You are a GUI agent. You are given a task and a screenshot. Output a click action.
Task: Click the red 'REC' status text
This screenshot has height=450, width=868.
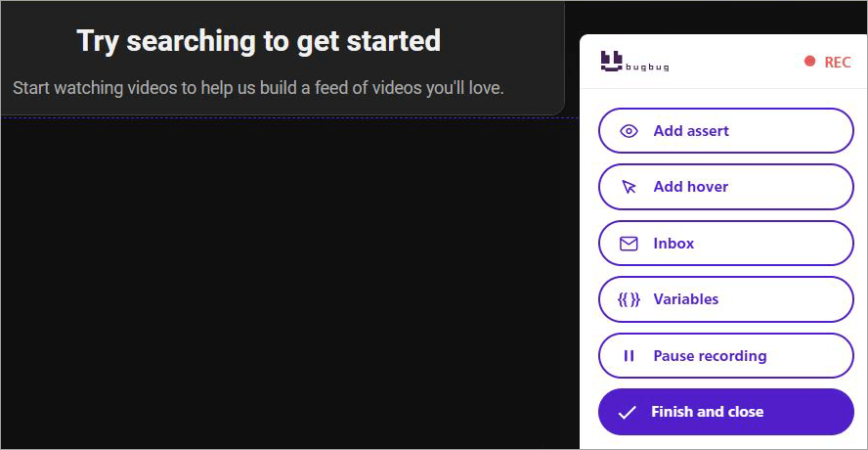point(838,62)
